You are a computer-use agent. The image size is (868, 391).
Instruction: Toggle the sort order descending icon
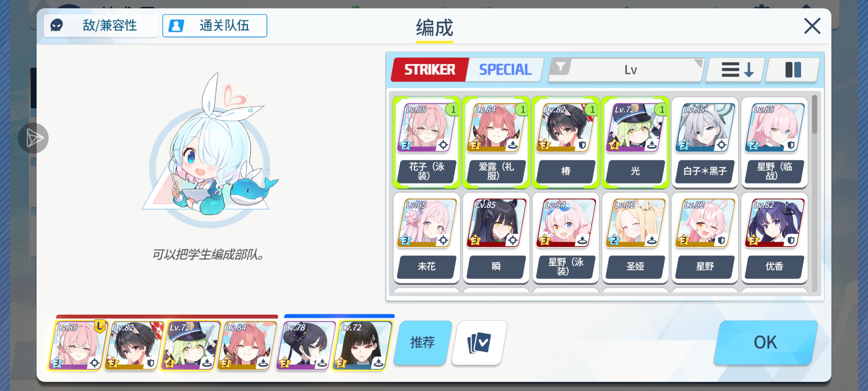click(x=737, y=70)
